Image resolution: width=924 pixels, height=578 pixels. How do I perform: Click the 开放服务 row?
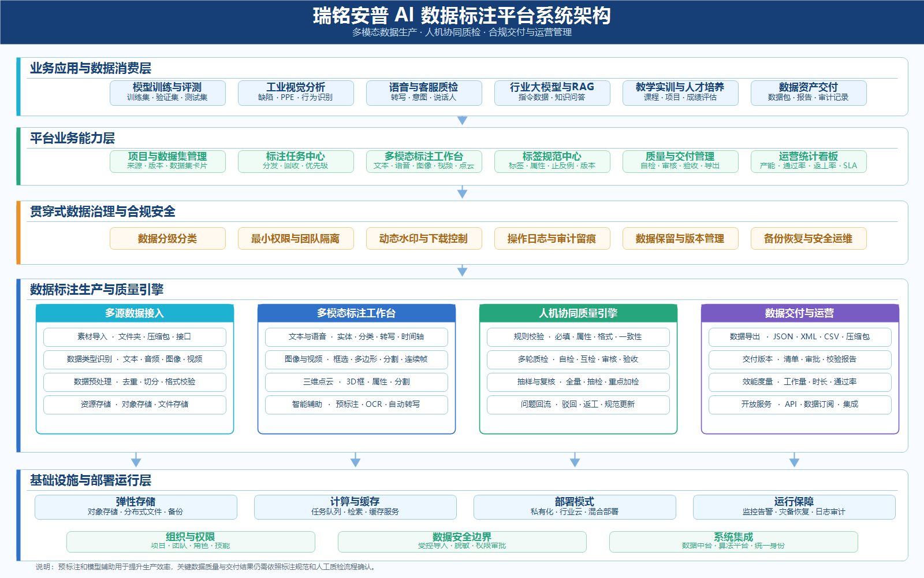click(x=800, y=405)
